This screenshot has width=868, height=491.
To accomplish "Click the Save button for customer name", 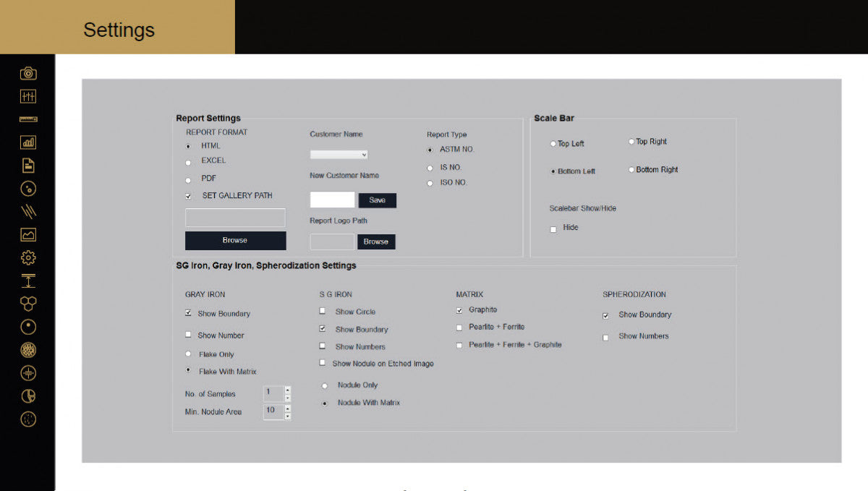I will coord(377,200).
